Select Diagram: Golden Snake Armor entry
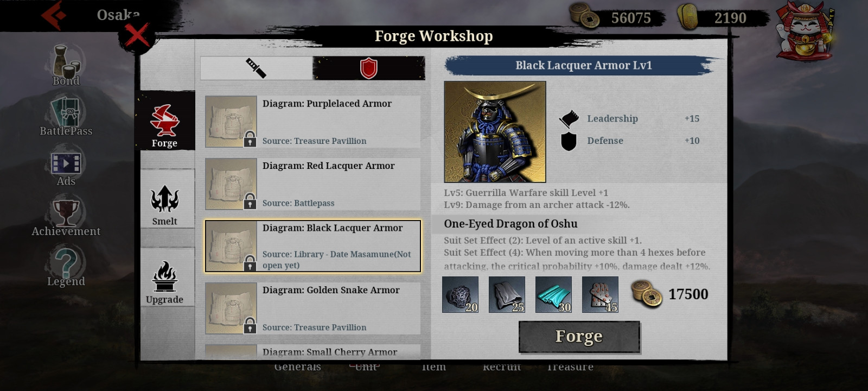This screenshot has height=391, width=868. point(312,308)
